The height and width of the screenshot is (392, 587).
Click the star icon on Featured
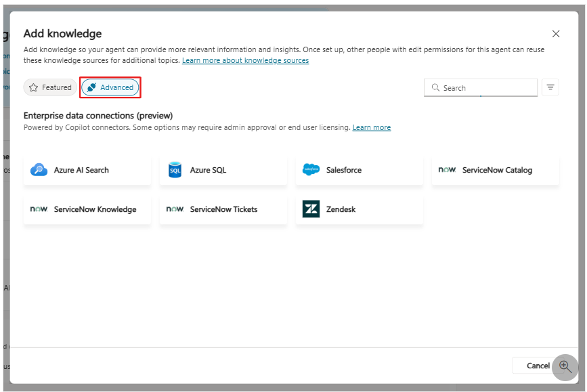(33, 87)
